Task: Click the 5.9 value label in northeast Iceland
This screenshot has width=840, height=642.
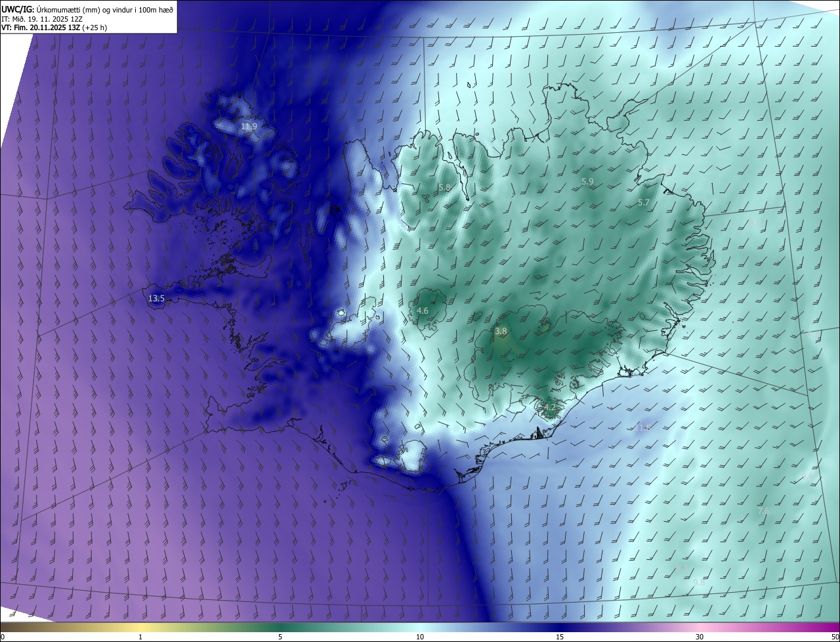Action: (587, 182)
